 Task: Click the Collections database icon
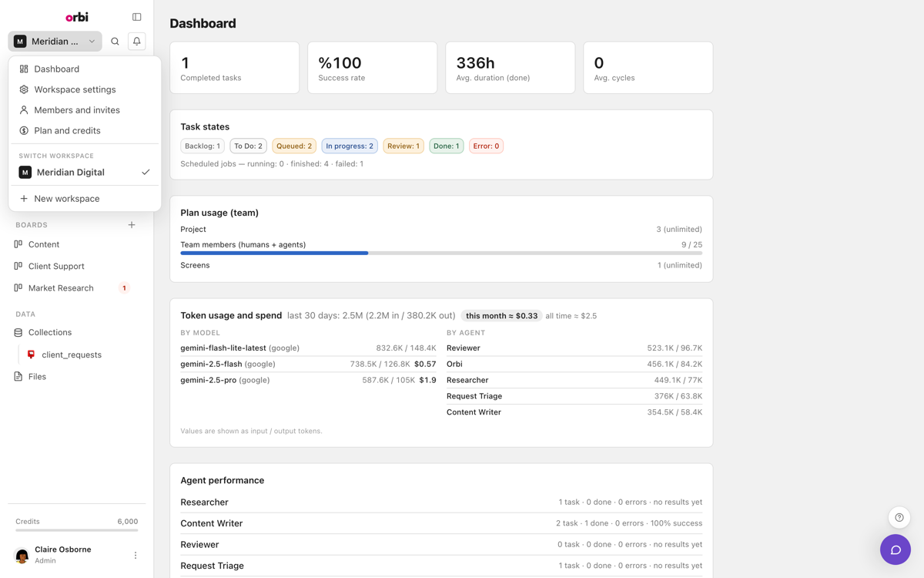(x=18, y=333)
